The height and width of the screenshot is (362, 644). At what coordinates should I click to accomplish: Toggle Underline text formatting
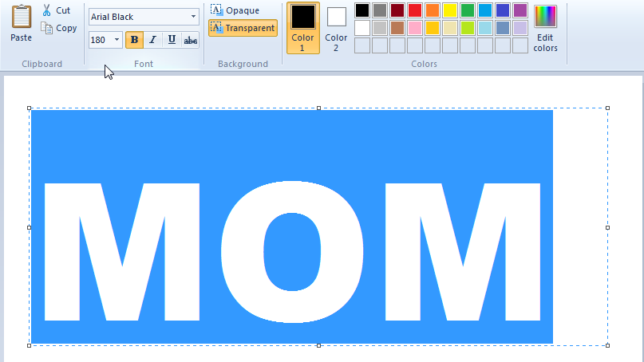[x=172, y=40]
